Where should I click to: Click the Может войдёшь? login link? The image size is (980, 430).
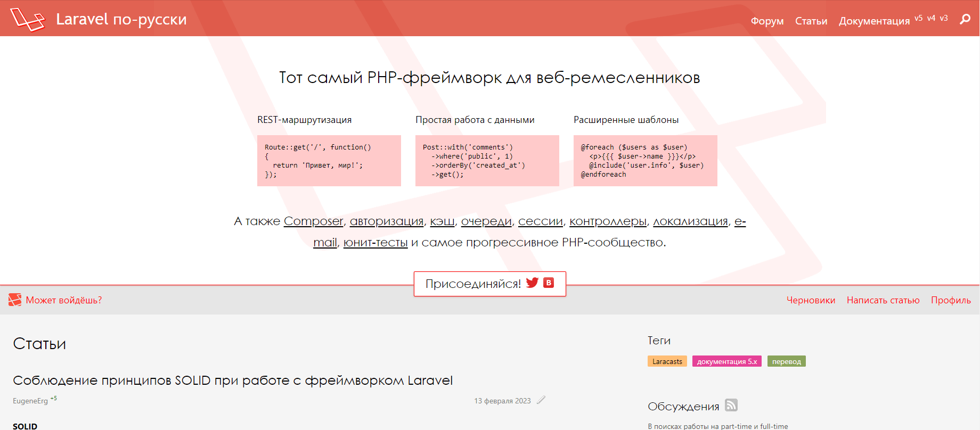click(64, 300)
